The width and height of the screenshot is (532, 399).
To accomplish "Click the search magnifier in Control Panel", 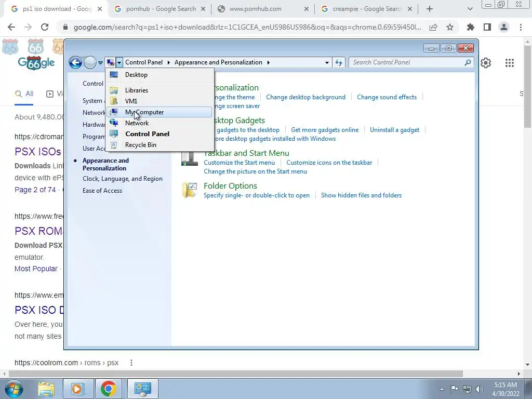I will tap(468, 62).
